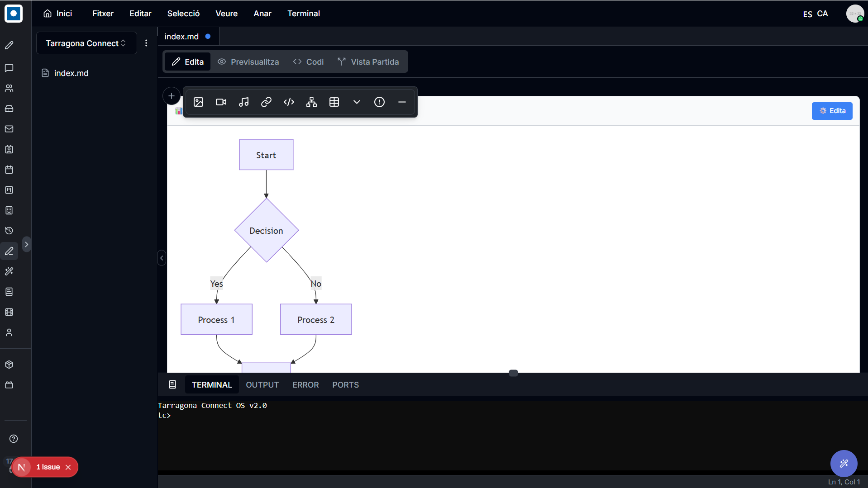Insert a horizontal divider line
868x488 pixels.
click(402, 102)
